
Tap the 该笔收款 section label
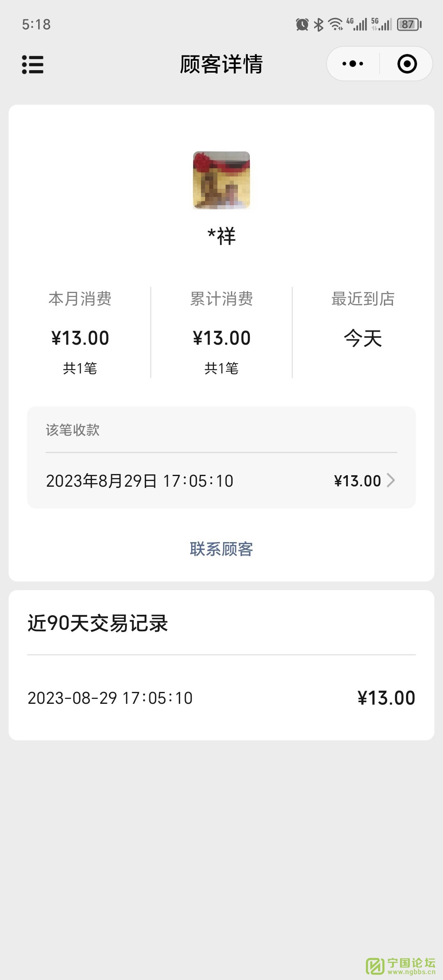[73, 430]
